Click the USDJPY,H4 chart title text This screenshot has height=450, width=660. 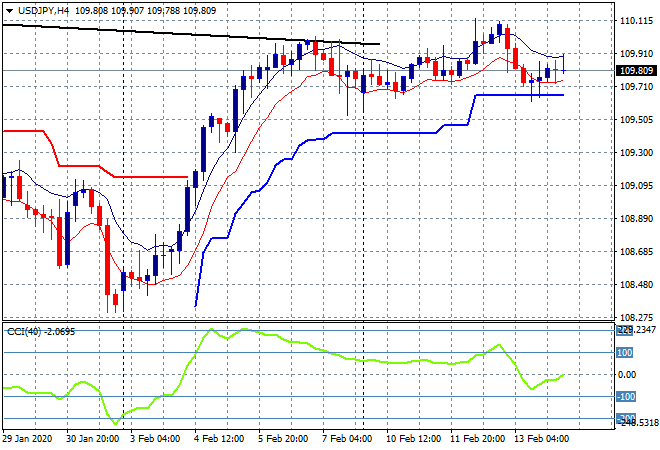point(43,11)
